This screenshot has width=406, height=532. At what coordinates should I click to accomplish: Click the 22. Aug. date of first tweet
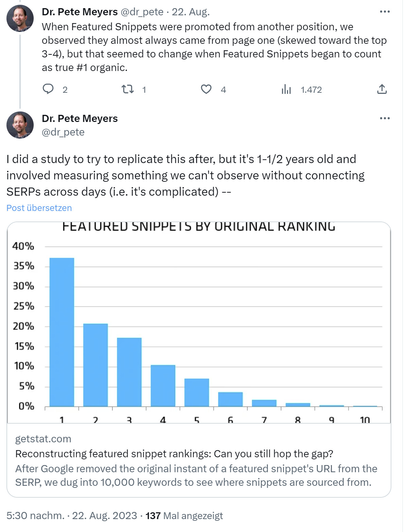[x=190, y=12]
